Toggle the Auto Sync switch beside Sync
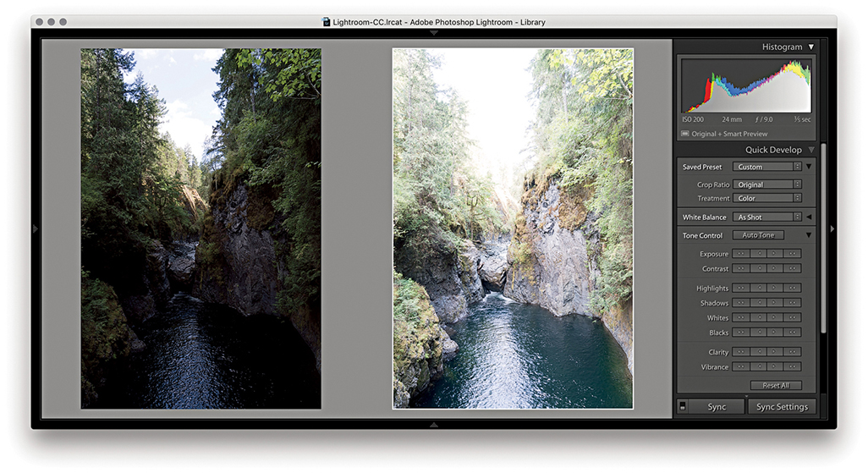 pos(683,406)
